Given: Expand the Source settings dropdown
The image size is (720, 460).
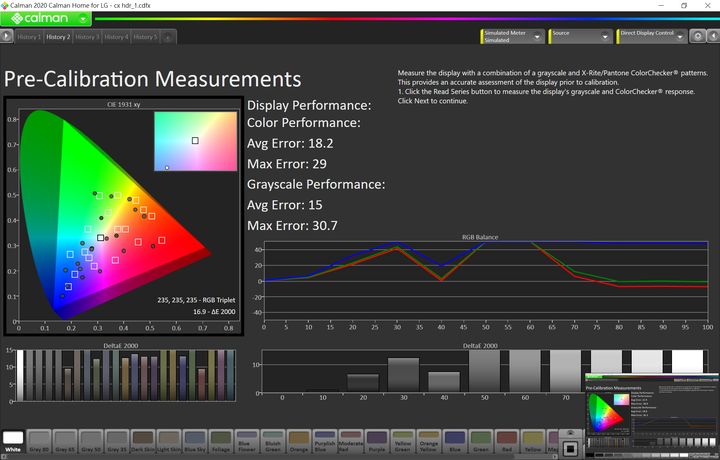Looking at the screenshot, I should pyautogui.click(x=605, y=36).
